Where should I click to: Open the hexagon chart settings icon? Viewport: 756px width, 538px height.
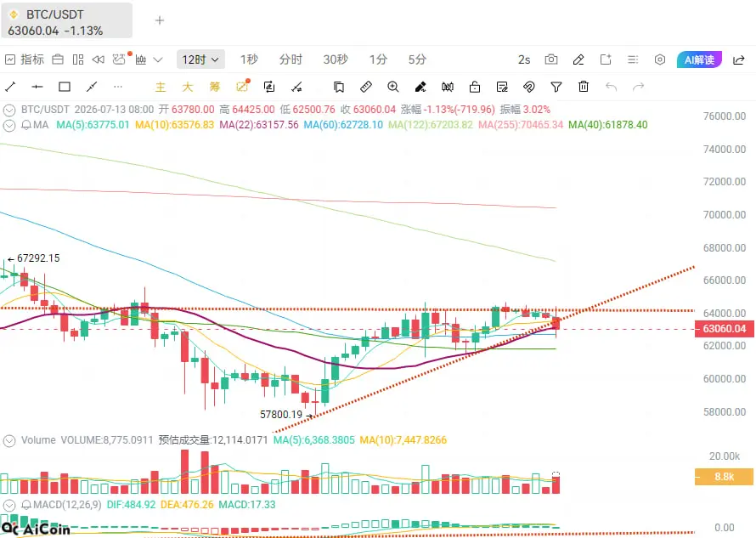point(659,59)
